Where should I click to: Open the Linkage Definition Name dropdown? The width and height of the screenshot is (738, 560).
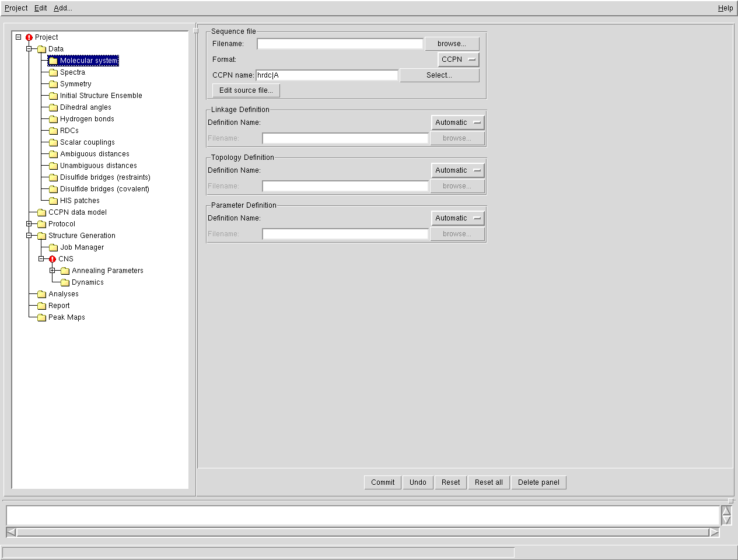coord(458,123)
